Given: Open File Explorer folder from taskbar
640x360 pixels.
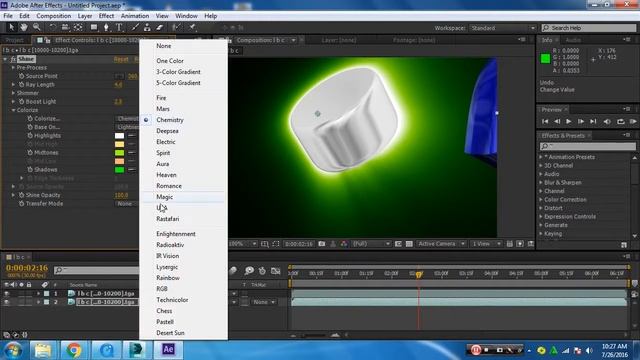Looking at the screenshot, I should click(x=42, y=350).
